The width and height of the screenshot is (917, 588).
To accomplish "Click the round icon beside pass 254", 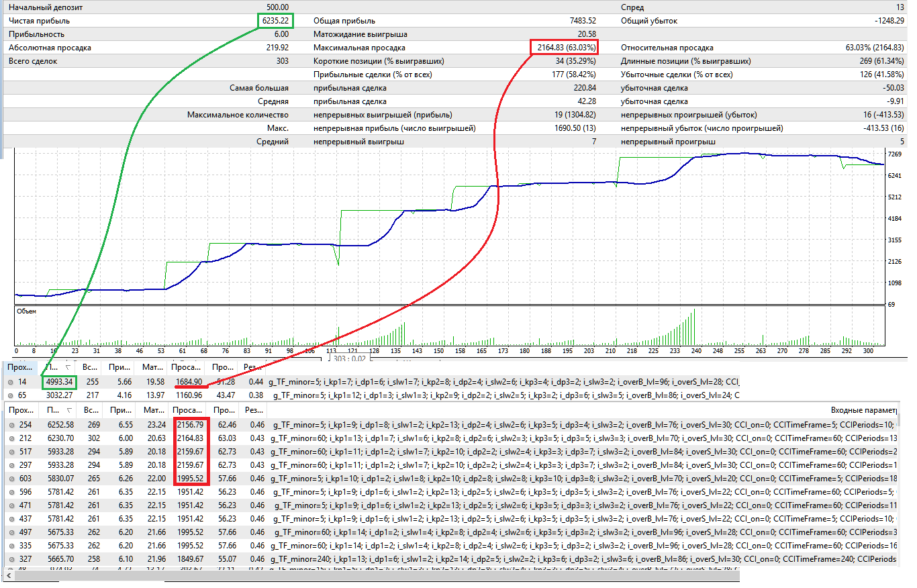I will [x=10, y=425].
